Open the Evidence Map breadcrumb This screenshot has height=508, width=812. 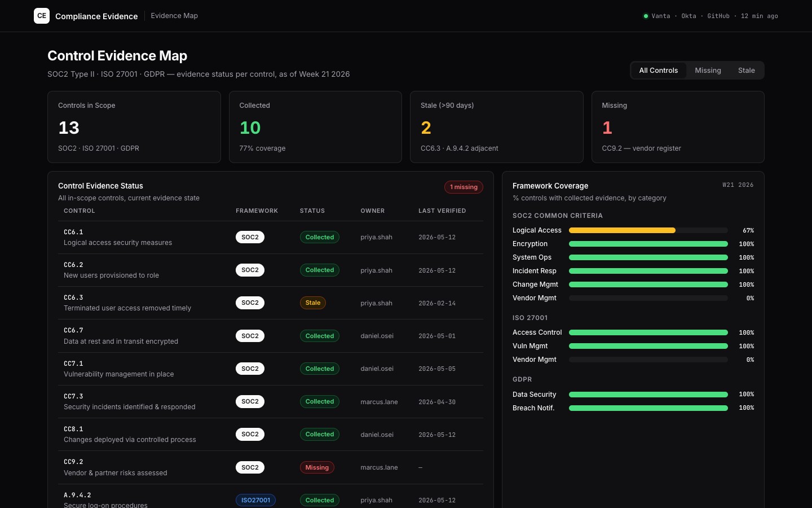pyautogui.click(x=174, y=16)
